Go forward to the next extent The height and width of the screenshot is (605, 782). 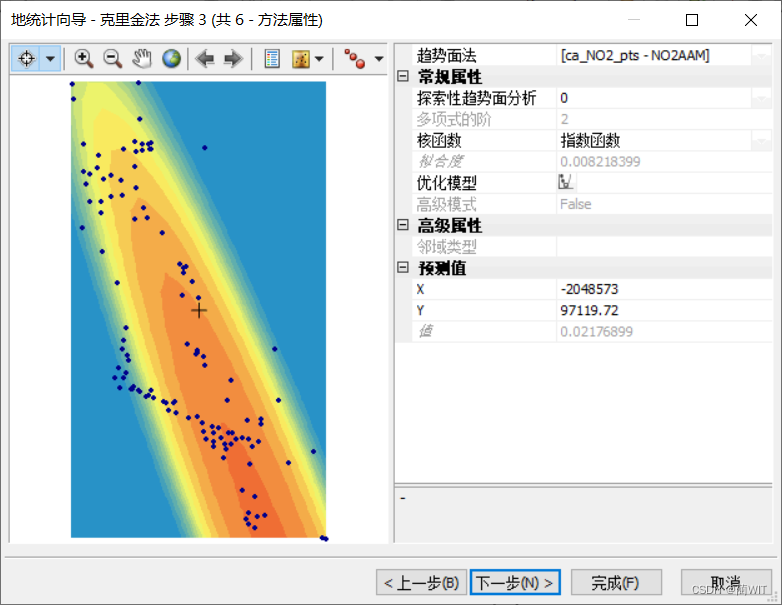pyautogui.click(x=233, y=59)
